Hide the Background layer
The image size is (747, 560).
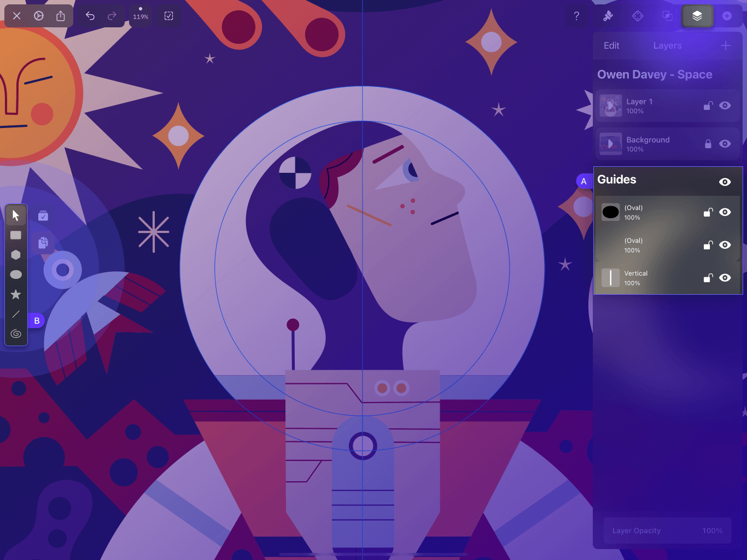725,144
